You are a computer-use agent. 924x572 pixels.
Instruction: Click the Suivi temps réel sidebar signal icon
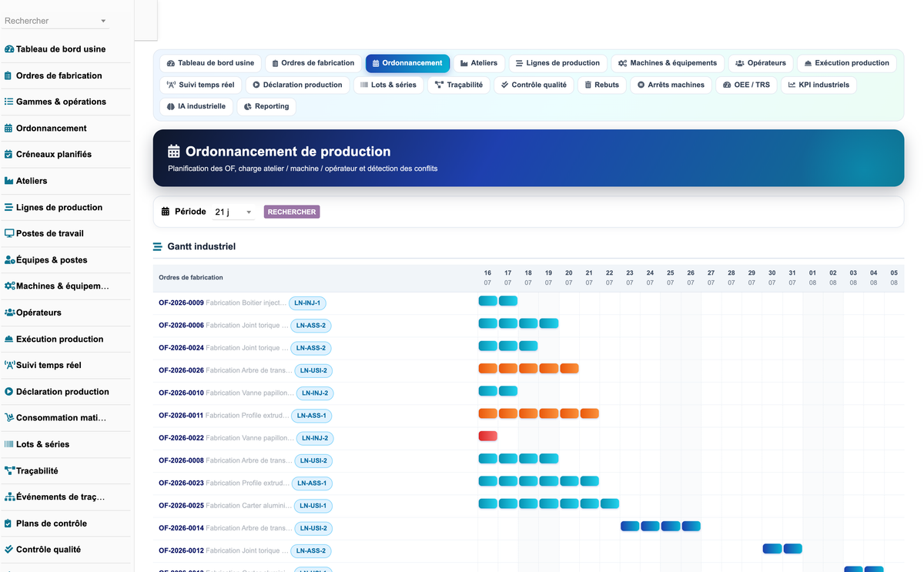click(x=9, y=365)
